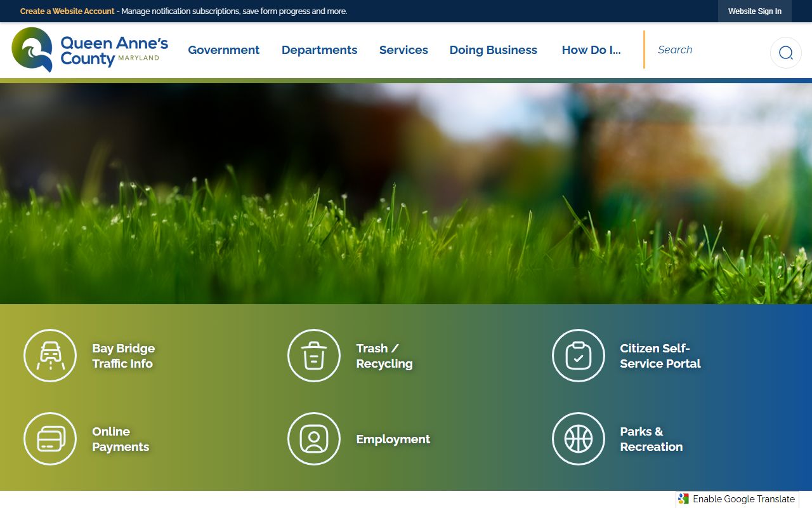Open Parks & Recreation text link
812x508 pixels.
point(652,439)
